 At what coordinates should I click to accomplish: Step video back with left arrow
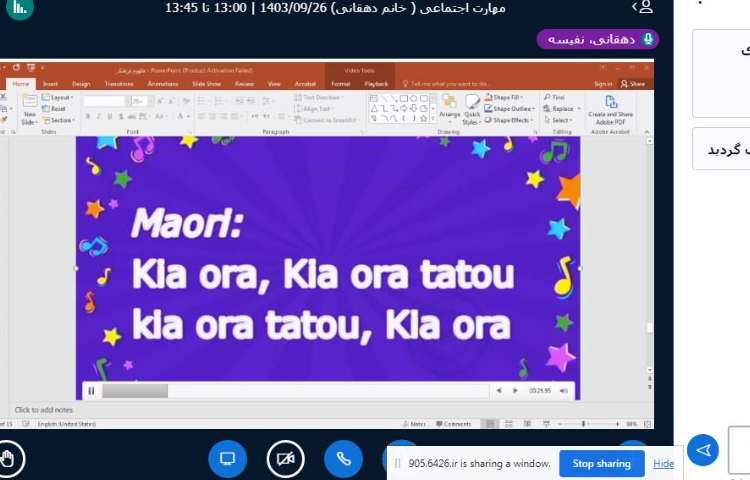499,391
